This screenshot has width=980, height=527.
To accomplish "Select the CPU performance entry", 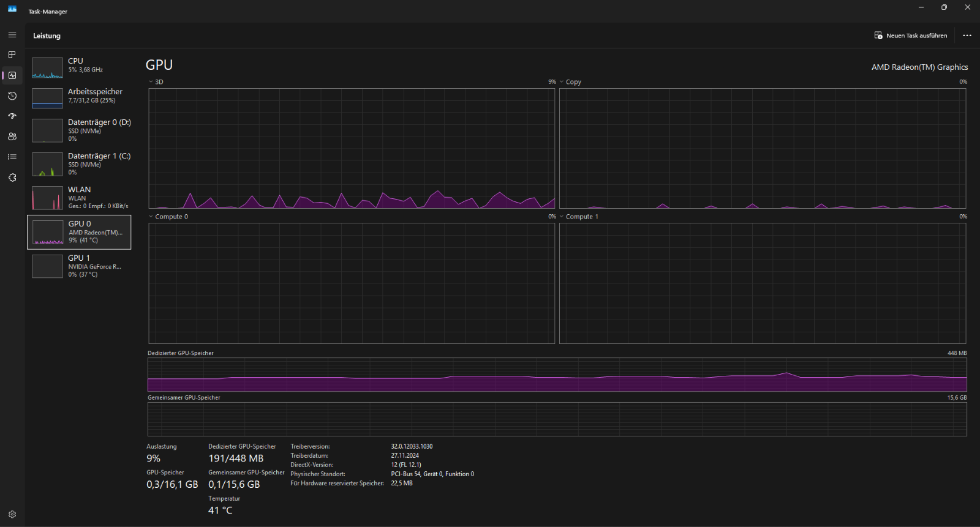I will (x=79, y=67).
